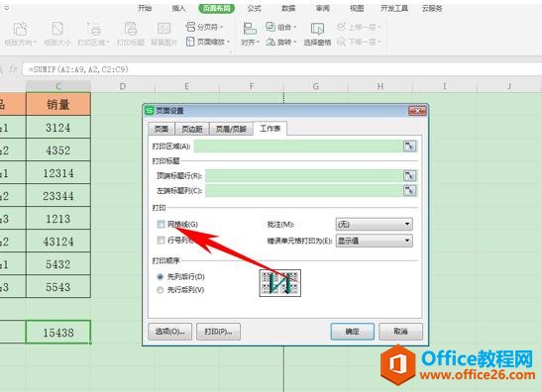Select column D header
Viewport: 542px width, 392px height.
123,86
